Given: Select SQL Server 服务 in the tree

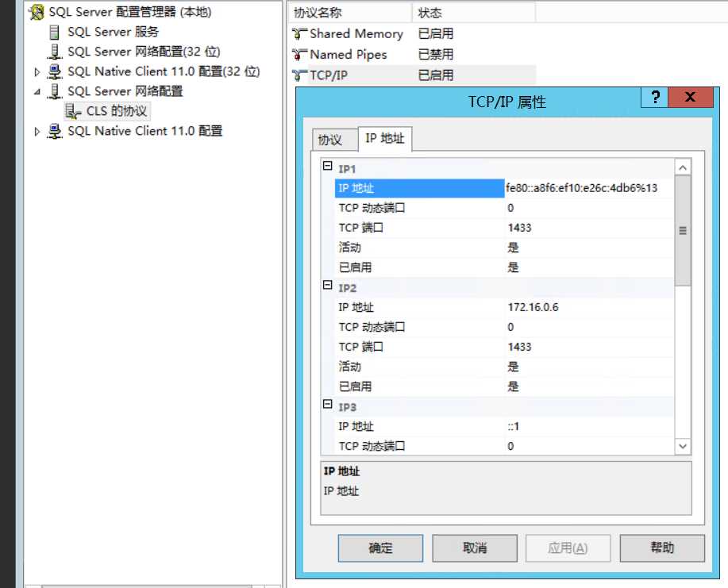Looking at the screenshot, I should pos(114,32).
